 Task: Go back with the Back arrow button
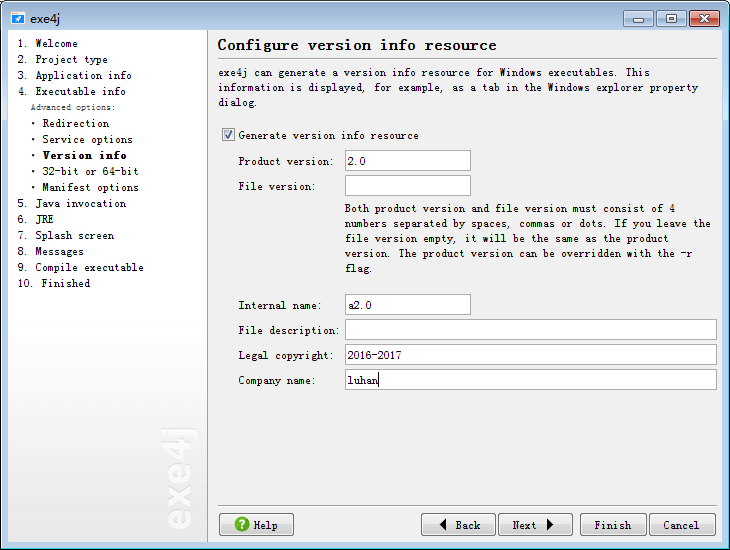click(x=458, y=525)
